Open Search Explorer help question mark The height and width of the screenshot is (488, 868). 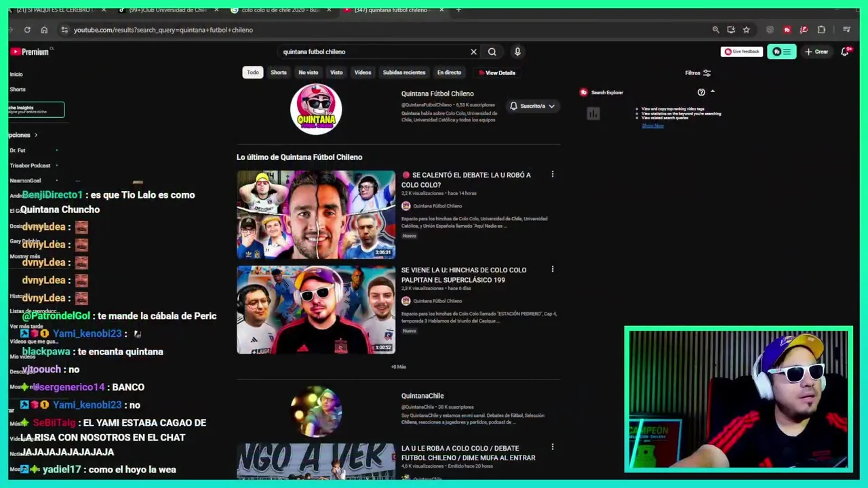coord(701,92)
